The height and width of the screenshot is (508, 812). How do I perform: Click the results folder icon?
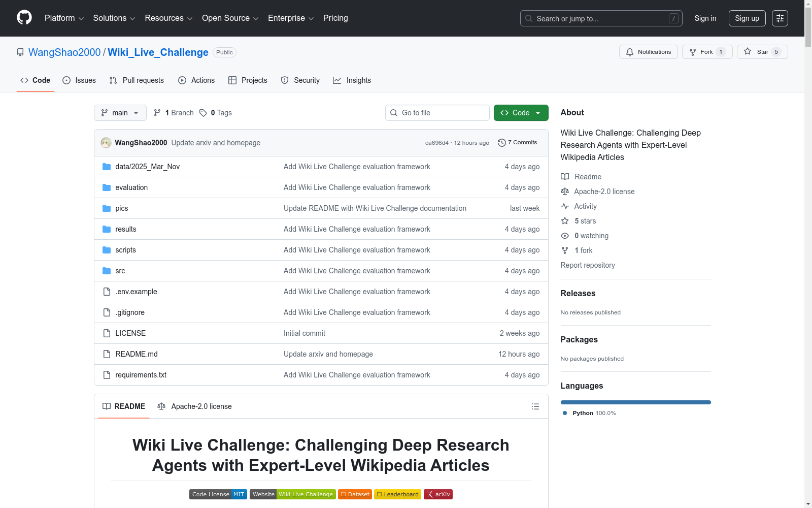(107, 229)
